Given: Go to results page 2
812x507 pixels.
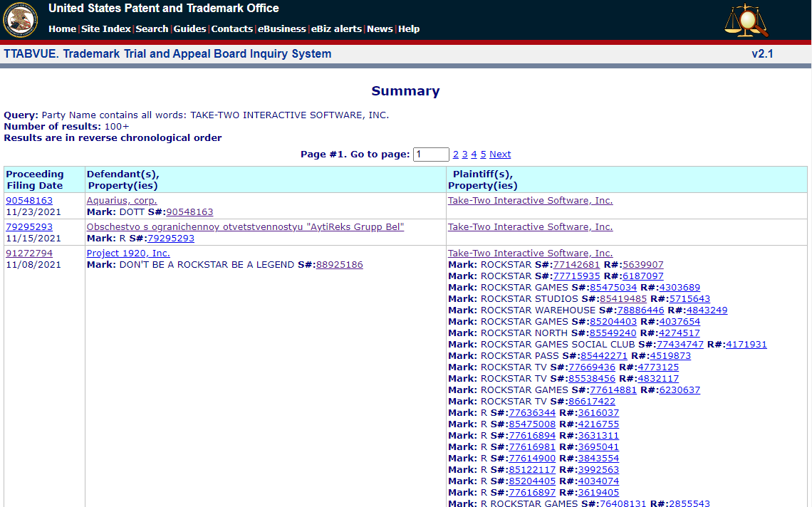Looking at the screenshot, I should [456, 155].
